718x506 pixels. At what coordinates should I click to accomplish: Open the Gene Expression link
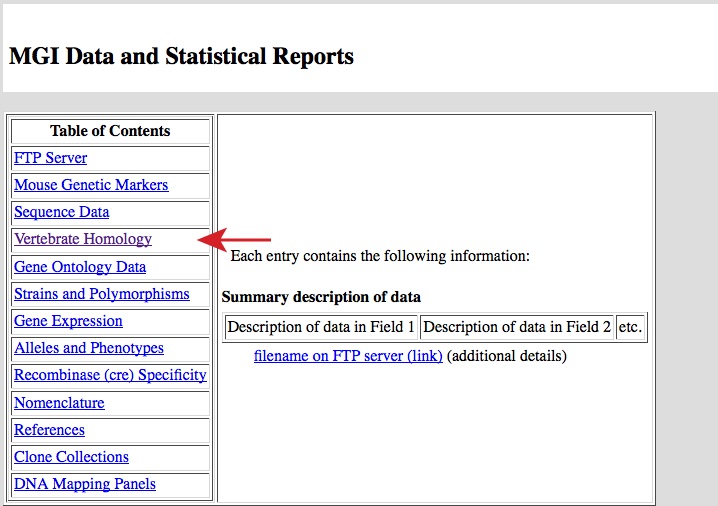click(68, 321)
